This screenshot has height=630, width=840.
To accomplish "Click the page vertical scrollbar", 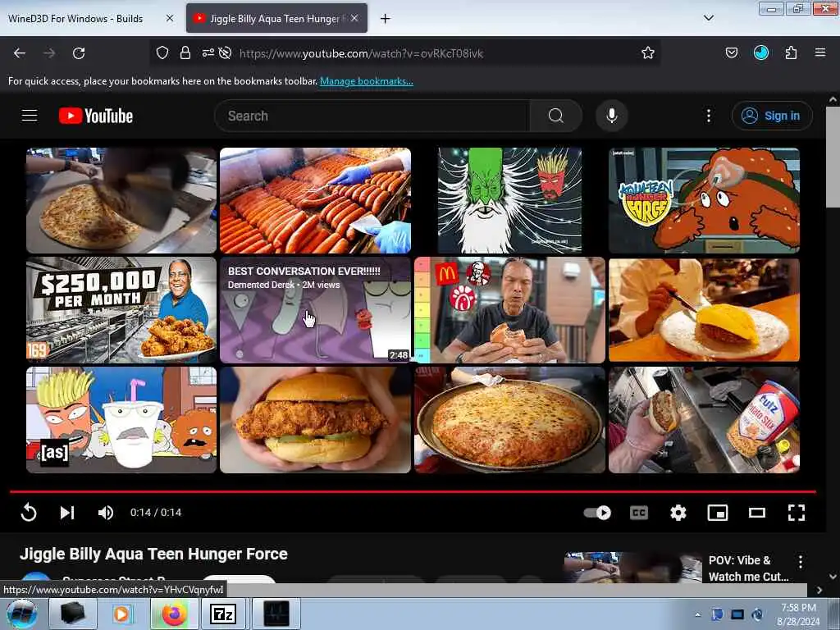I will [x=833, y=157].
